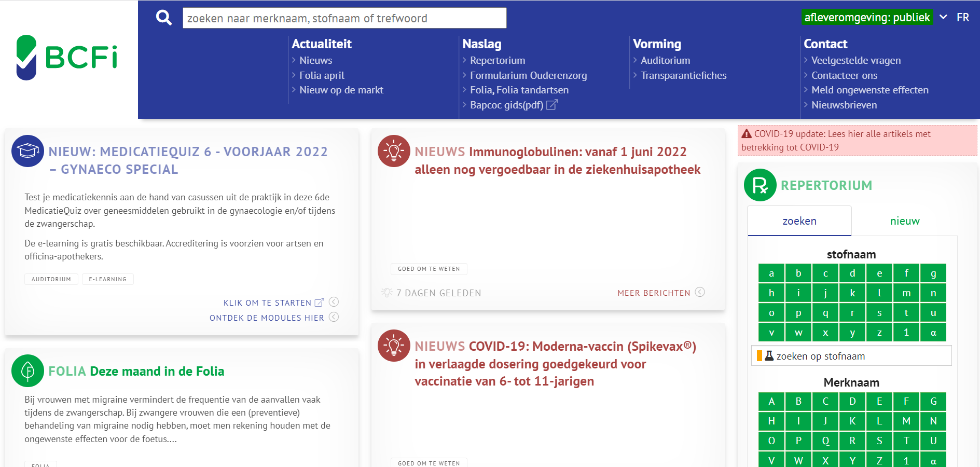The width and height of the screenshot is (980, 467).
Task: Click the leaf icon on the Folia card
Action: (x=27, y=371)
